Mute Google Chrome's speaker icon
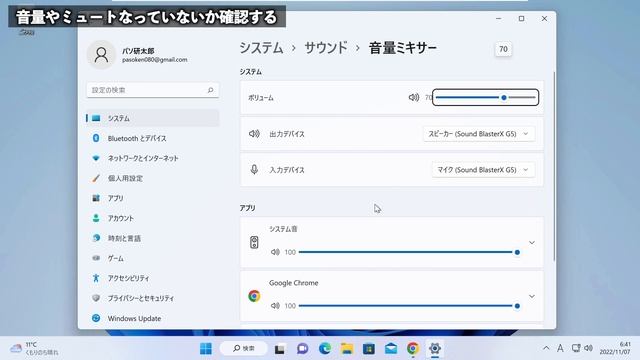 point(275,306)
